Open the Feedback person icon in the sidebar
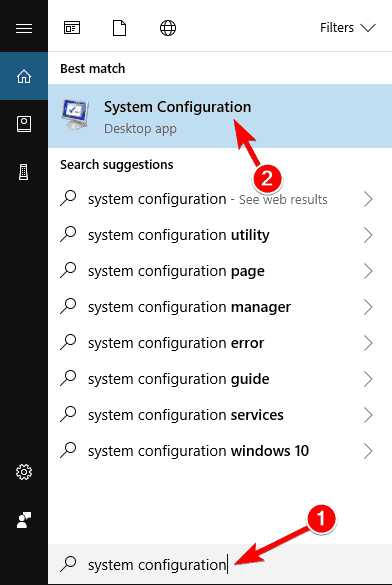The image size is (392, 585). (x=24, y=520)
